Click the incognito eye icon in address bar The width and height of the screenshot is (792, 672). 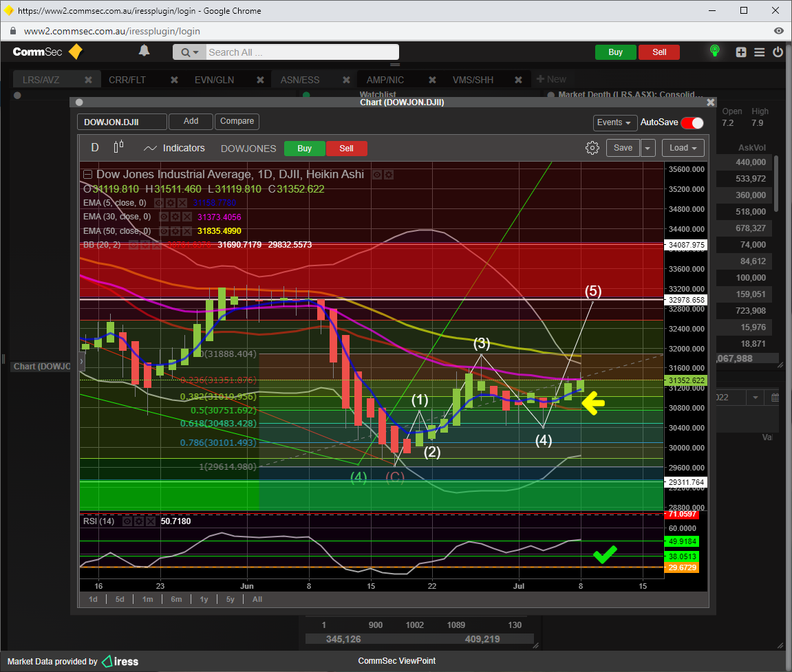coord(778,31)
